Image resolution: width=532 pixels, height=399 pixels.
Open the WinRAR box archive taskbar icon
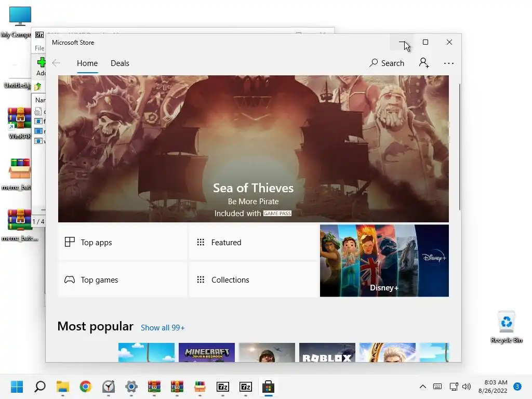(x=200, y=387)
